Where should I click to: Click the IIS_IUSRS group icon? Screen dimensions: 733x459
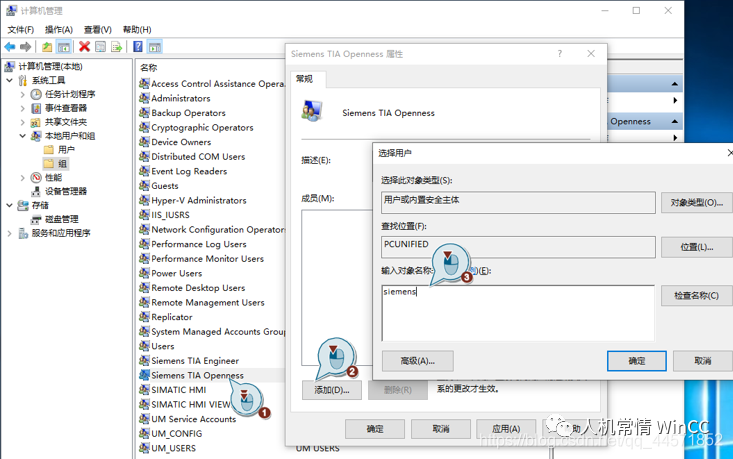point(144,215)
